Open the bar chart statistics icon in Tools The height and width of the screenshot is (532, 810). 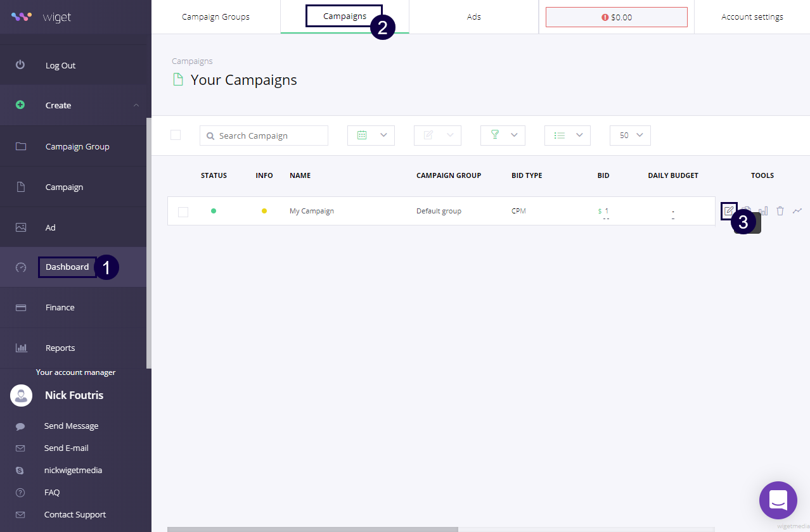[x=764, y=211]
